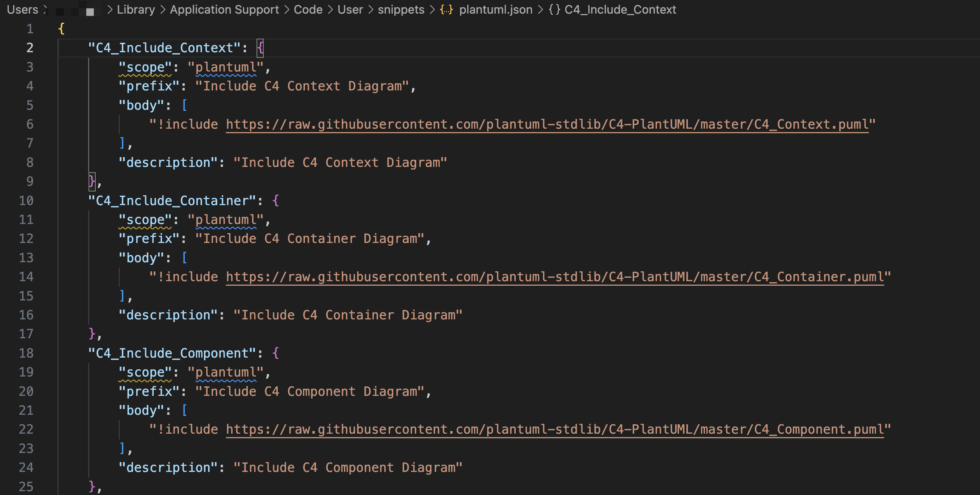Click line number 10 in the gutter

tap(26, 201)
